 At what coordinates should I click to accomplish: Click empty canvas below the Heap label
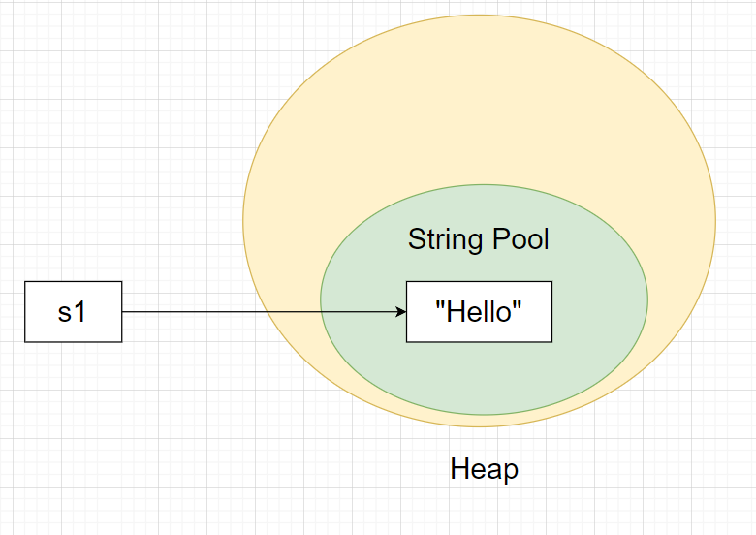point(484,512)
